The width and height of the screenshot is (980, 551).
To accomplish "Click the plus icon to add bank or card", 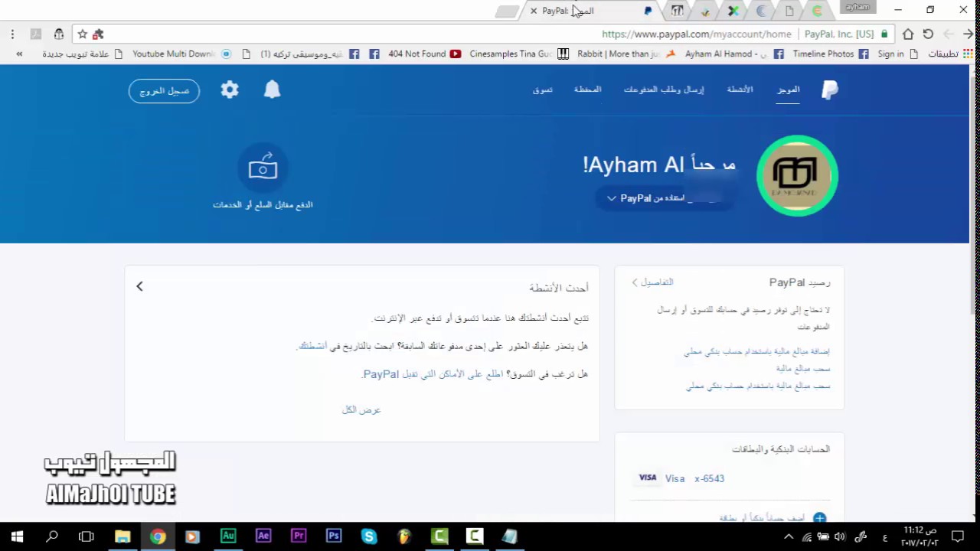I will click(x=819, y=518).
